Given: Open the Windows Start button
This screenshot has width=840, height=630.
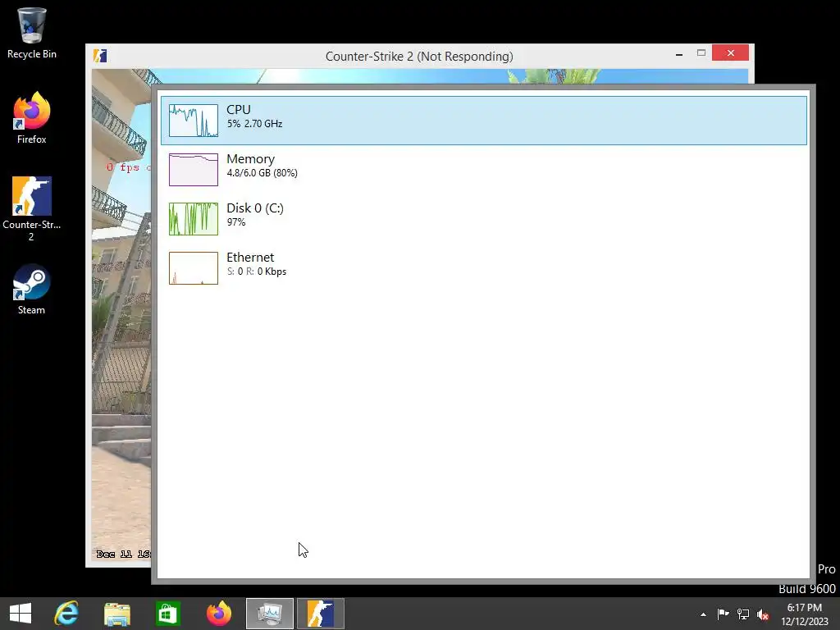Looking at the screenshot, I should (21, 614).
